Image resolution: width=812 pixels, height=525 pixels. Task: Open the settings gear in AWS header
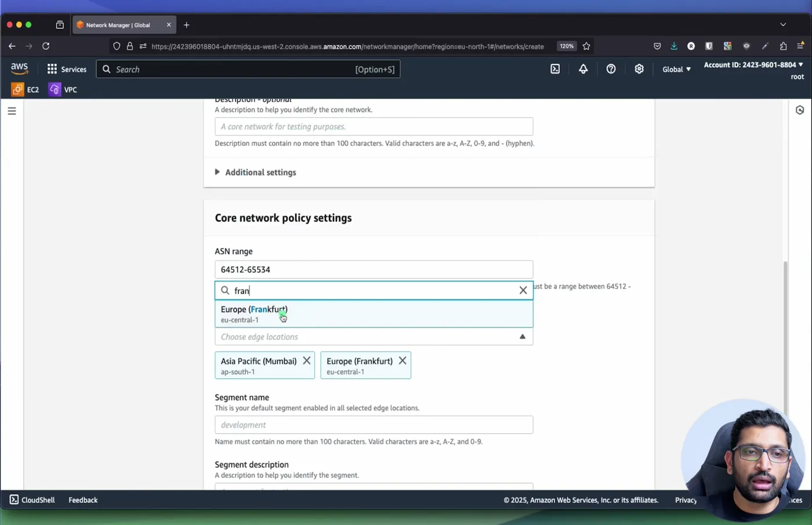point(639,69)
